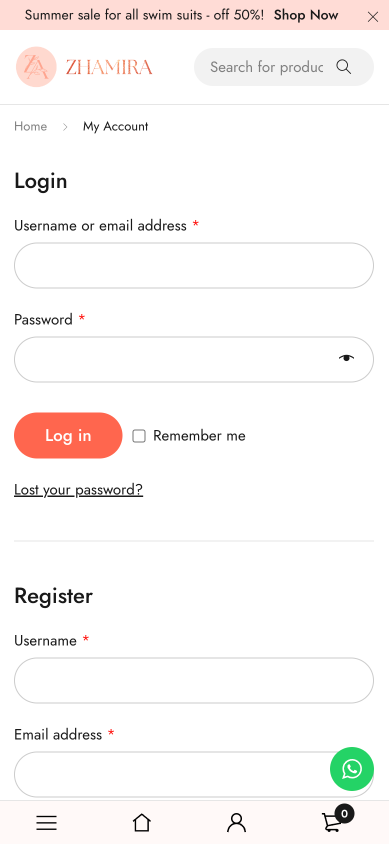This screenshot has width=389, height=844.
Task: Click the Zhamira logo
Action: [x=84, y=67]
